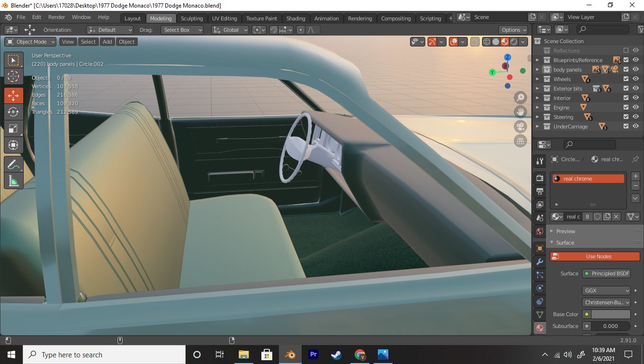644x364 pixels.
Task: Expand the Preview panel
Action: pos(565,231)
